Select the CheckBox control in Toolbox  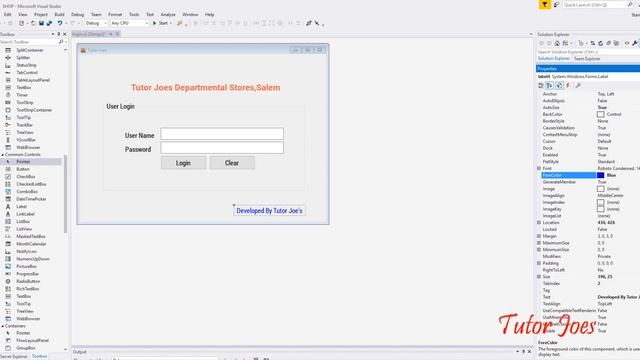26,176
